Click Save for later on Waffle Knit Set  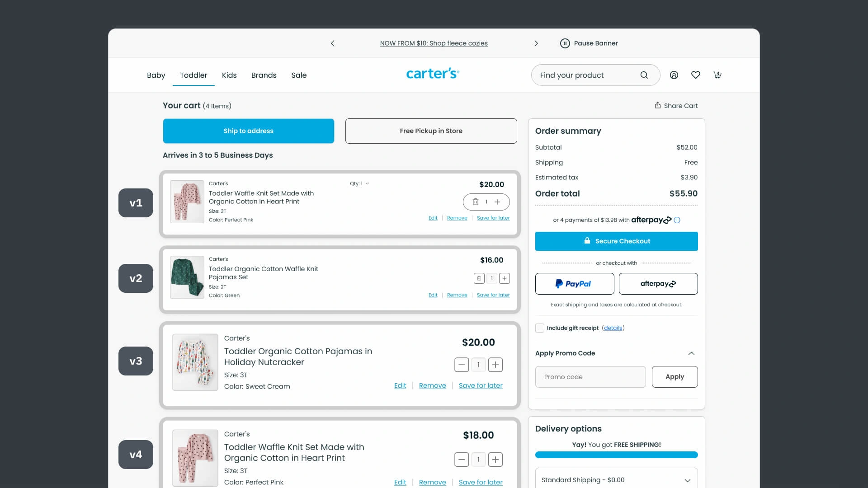pyautogui.click(x=493, y=217)
